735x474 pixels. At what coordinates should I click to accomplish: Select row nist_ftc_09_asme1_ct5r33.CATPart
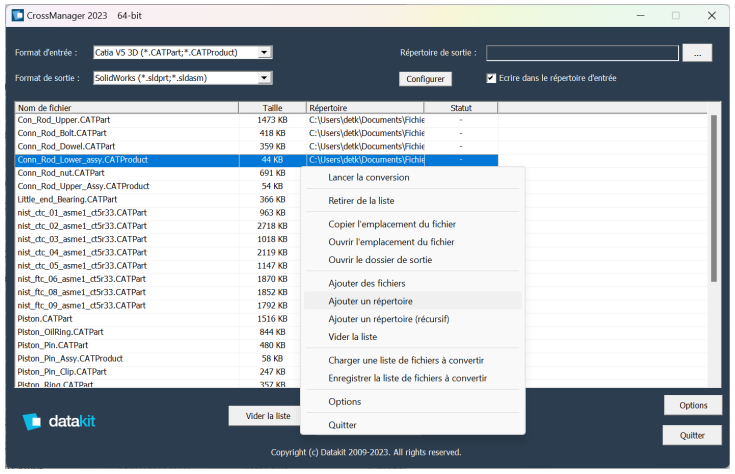[x=158, y=305]
